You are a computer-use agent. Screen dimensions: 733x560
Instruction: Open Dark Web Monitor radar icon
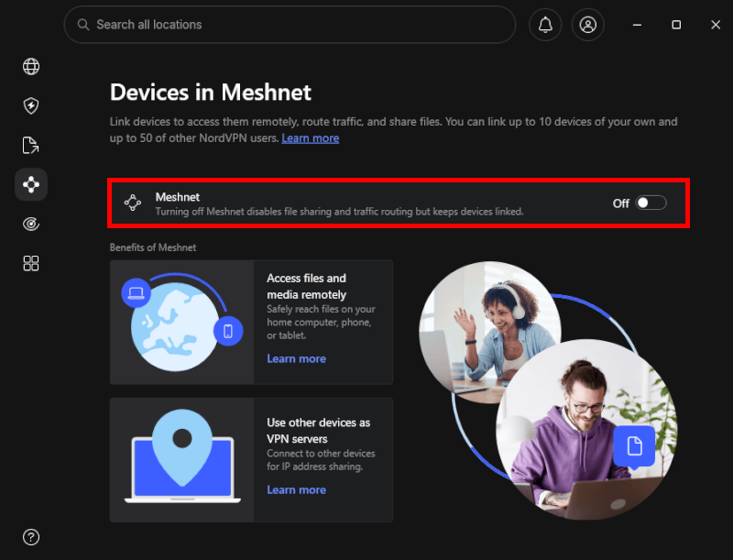pyautogui.click(x=31, y=224)
